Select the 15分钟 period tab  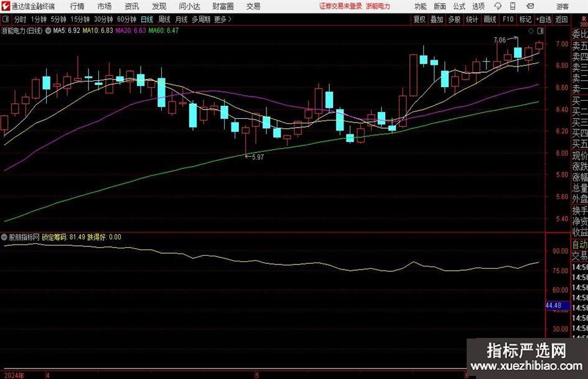(x=80, y=19)
